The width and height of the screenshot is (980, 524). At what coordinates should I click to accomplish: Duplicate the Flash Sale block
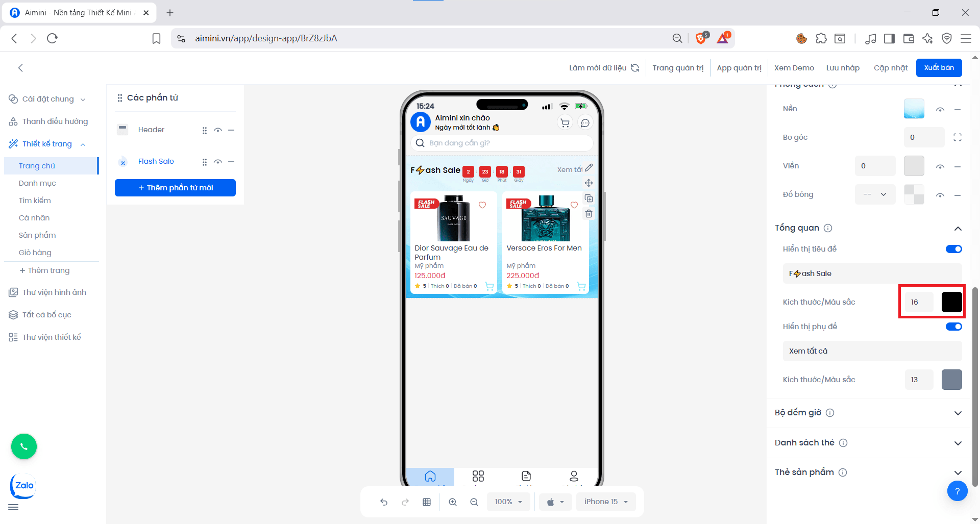click(589, 198)
